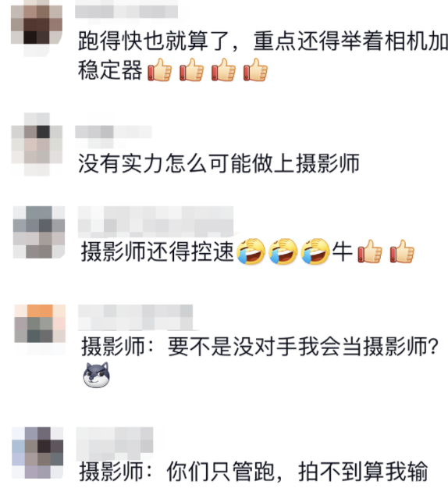This screenshot has width=448, height=499.
Task: Select comment 你们只管跑，拍不到算我输
Action: [254, 472]
